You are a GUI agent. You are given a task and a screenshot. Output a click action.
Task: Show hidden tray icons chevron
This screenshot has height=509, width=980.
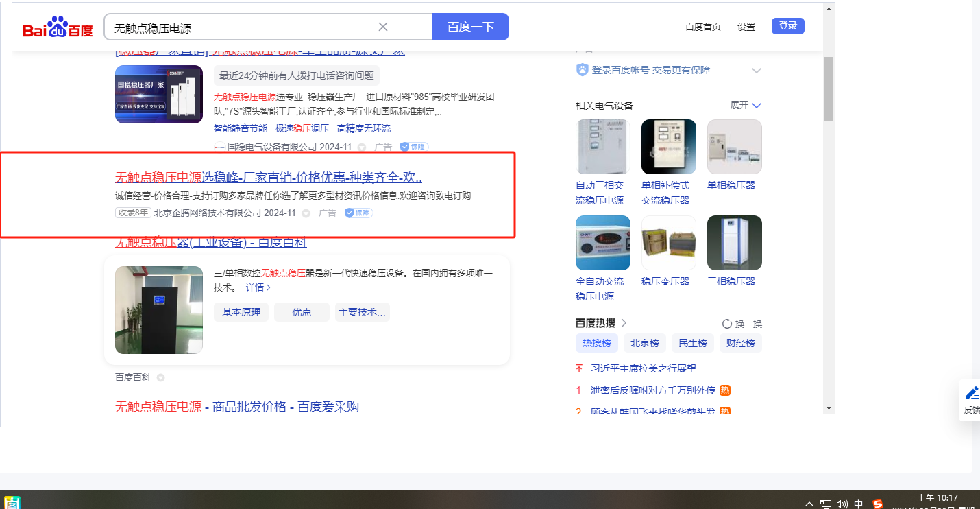click(809, 504)
